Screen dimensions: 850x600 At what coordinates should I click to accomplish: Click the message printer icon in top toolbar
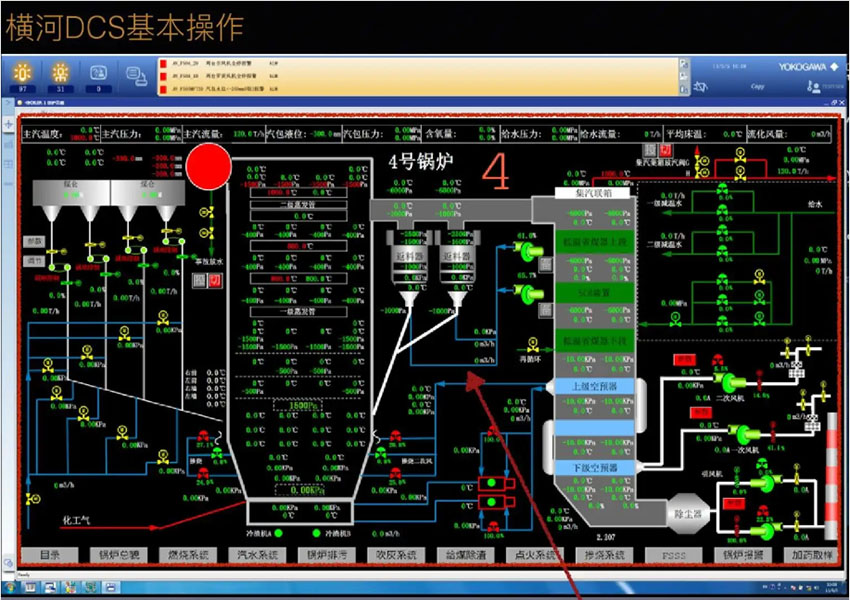coord(136,76)
